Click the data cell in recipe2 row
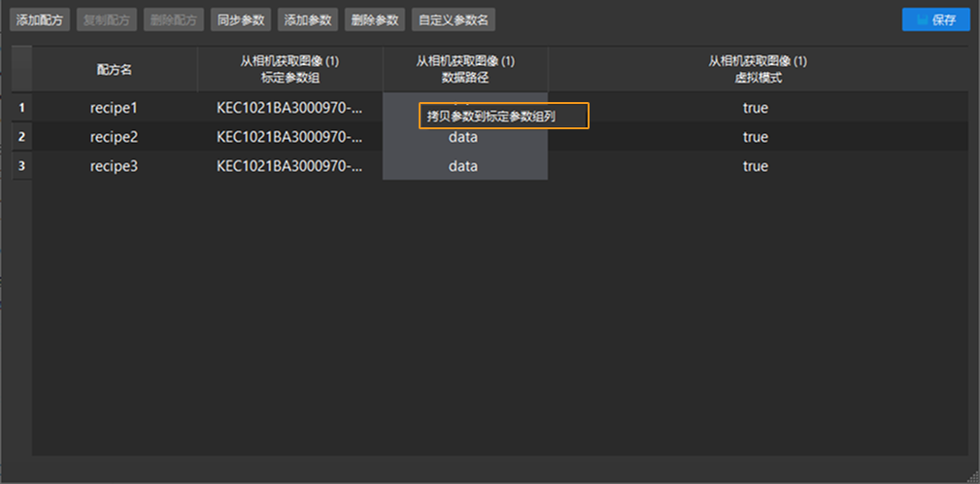This screenshot has height=484, width=980. pyautogui.click(x=465, y=136)
